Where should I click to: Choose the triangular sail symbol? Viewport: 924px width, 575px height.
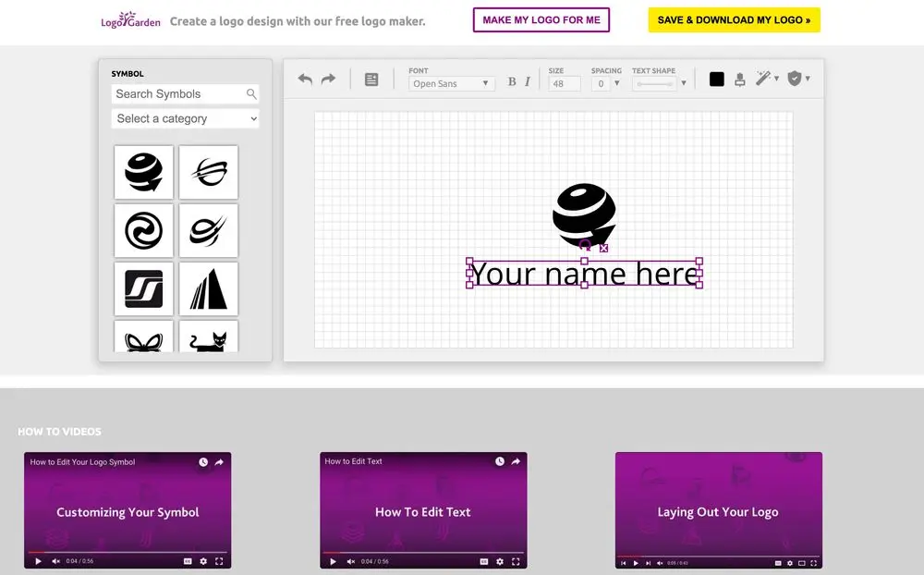209,289
